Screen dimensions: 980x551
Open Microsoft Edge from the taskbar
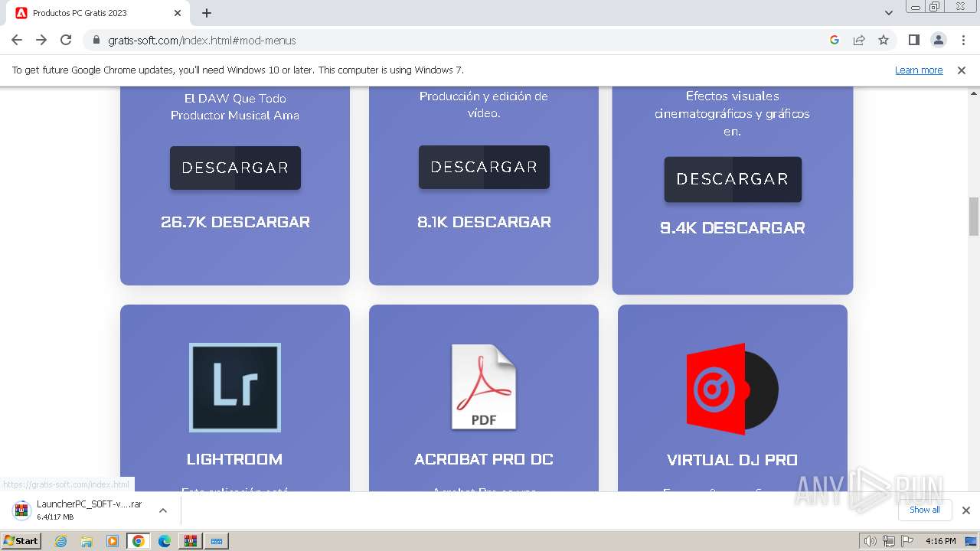[165, 541]
